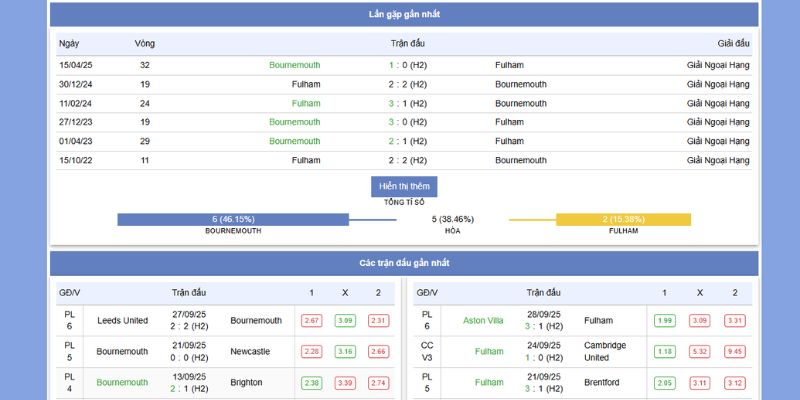Select the yellow Fulham 2 (15.38%) bar
Screen dimensions: 800x400
point(623,219)
